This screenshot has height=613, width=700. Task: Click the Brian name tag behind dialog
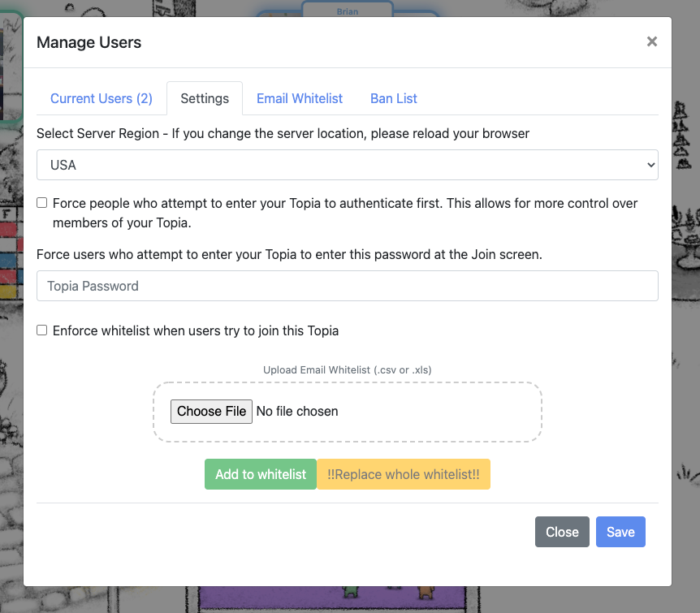(348, 11)
